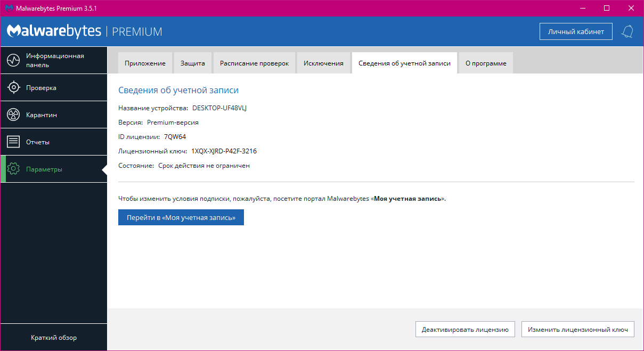Screen dimensions: 644x351
Task: Go to the Исключения tab
Action: (x=323, y=63)
